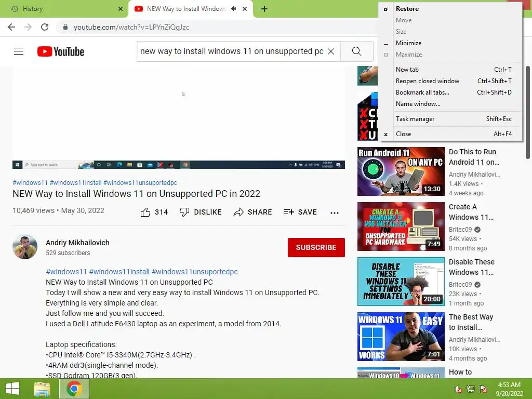Go back with browser back arrow

tap(11, 27)
